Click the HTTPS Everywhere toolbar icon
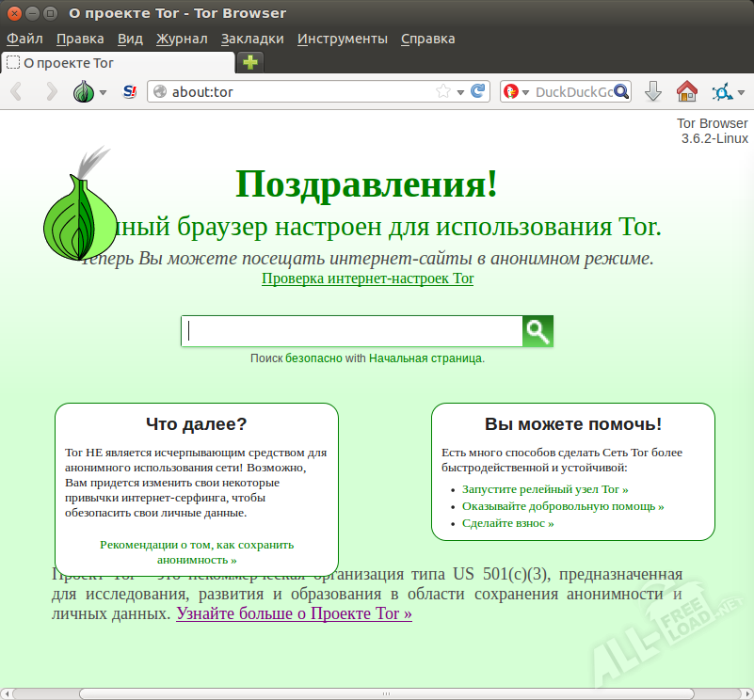754x700 pixels. [x=723, y=92]
